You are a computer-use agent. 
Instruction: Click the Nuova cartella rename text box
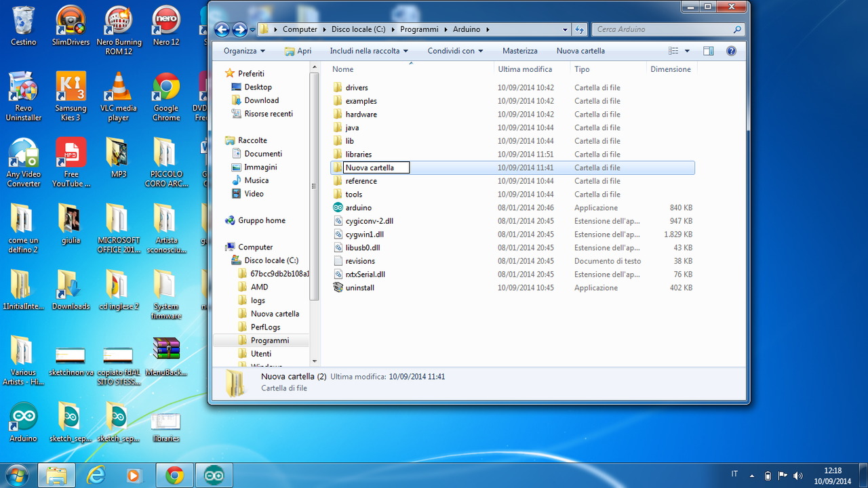coord(376,167)
